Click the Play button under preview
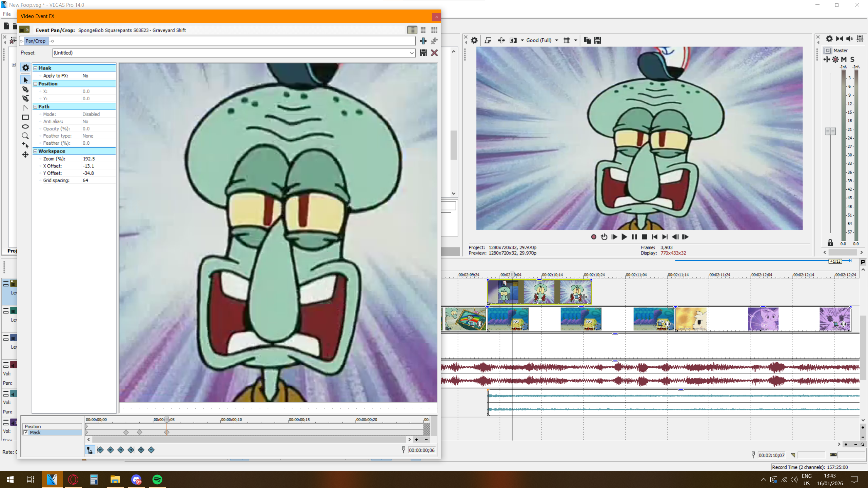The image size is (868, 488). pos(624,237)
